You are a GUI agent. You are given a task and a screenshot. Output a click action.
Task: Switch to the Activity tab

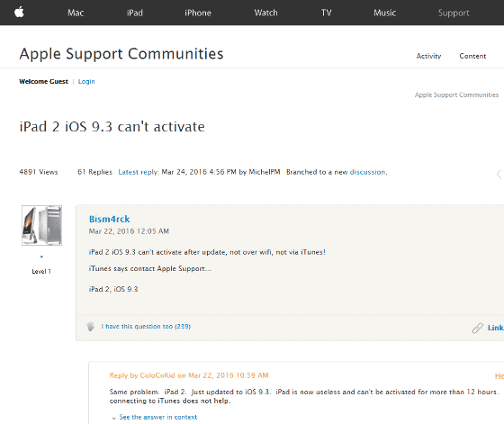(x=428, y=56)
